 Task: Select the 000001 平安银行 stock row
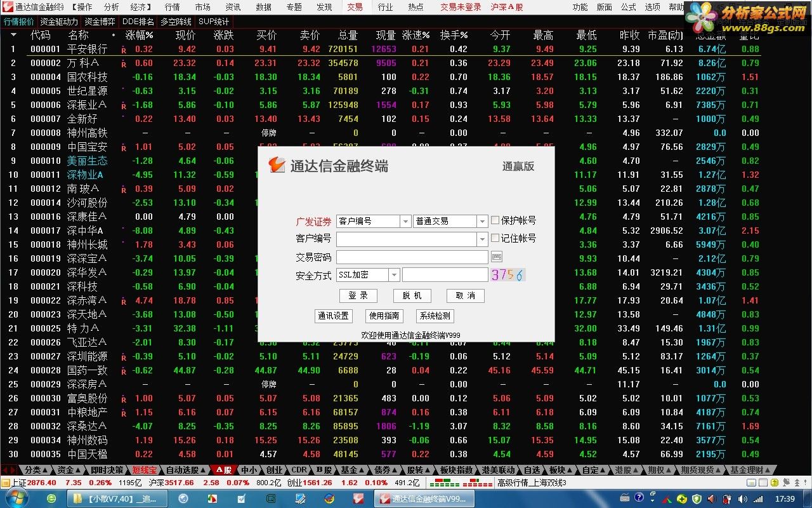(381, 49)
